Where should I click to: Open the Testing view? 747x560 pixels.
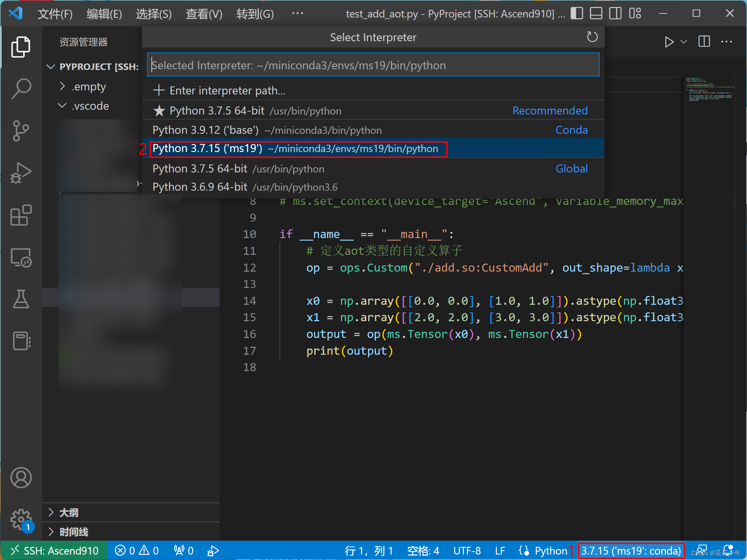point(21,299)
